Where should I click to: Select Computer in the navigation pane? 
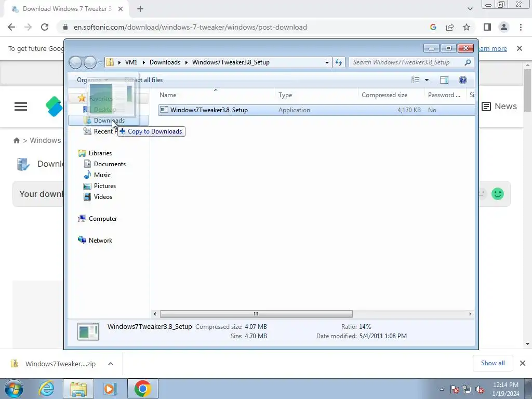click(x=102, y=219)
